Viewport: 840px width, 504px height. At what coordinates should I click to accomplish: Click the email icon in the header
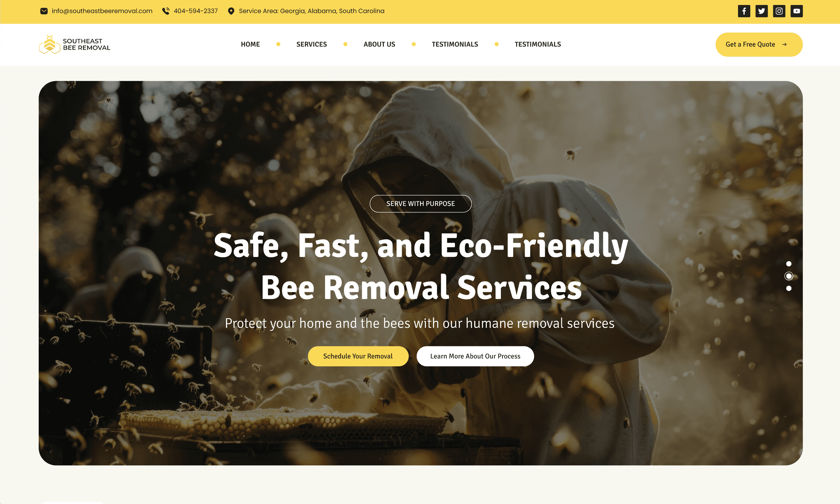[43, 11]
